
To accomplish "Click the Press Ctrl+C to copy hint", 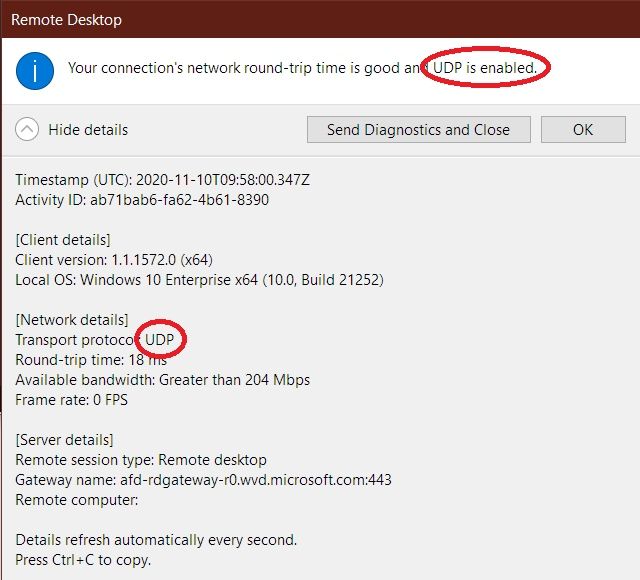I will [83, 560].
